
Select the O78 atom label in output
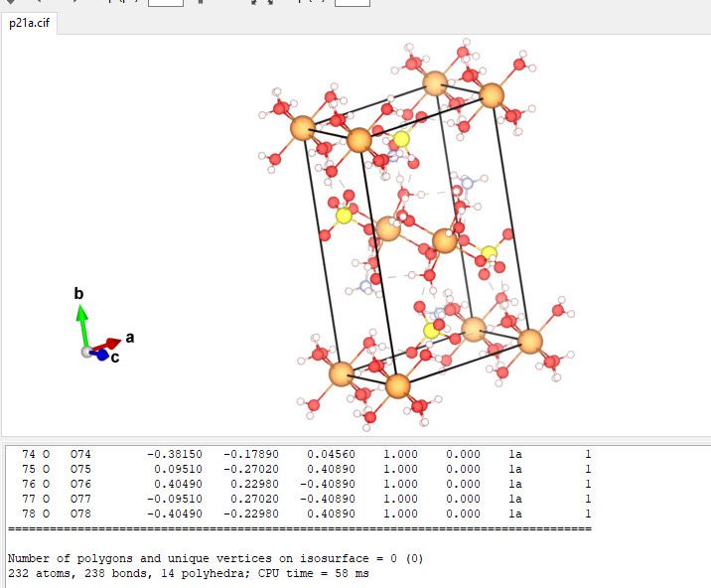(x=80, y=514)
